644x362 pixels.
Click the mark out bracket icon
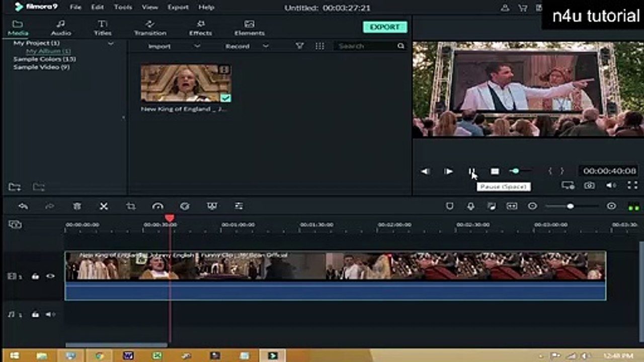[x=562, y=171]
